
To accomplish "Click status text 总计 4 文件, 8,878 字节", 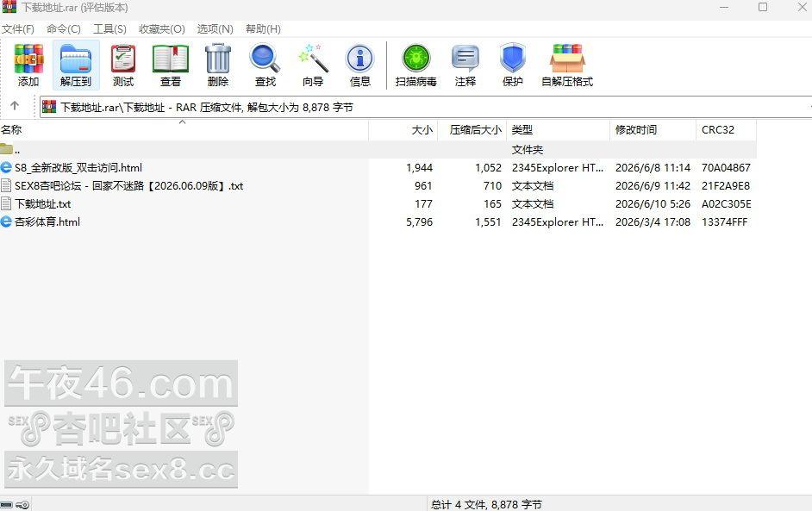I will [486, 504].
